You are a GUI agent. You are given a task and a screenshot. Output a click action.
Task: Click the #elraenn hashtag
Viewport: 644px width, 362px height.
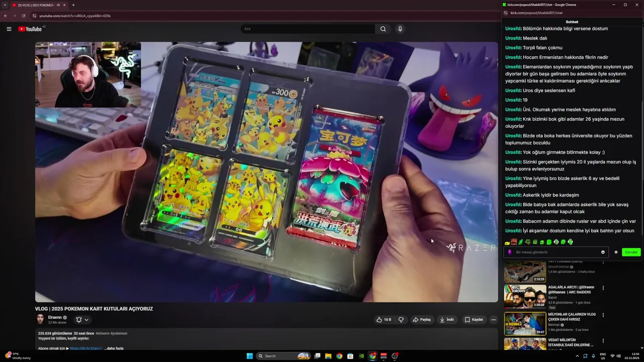(102, 333)
